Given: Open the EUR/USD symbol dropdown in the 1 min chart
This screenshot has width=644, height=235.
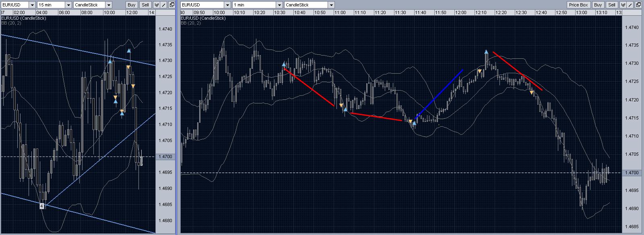Looking at the screenshot, I should click(205, 5).
